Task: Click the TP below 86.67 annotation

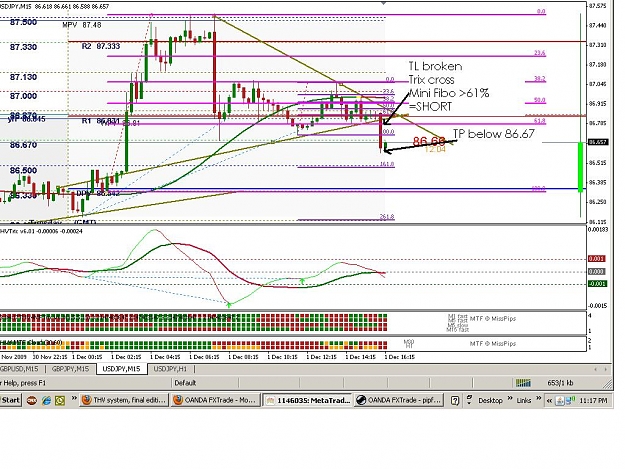Action: click(493, 133)
